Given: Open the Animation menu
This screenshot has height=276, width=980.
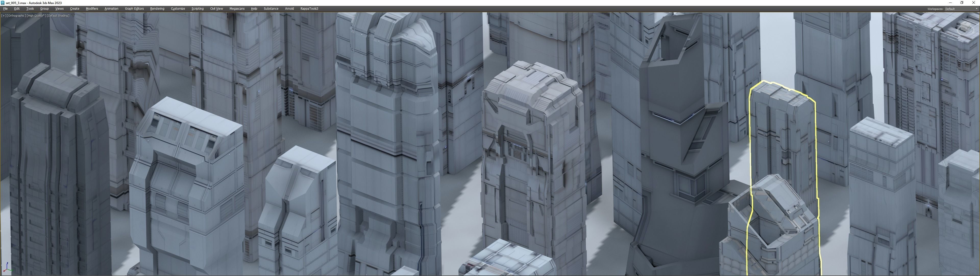Looking at the screenshot, I should (x=112, y=8).
